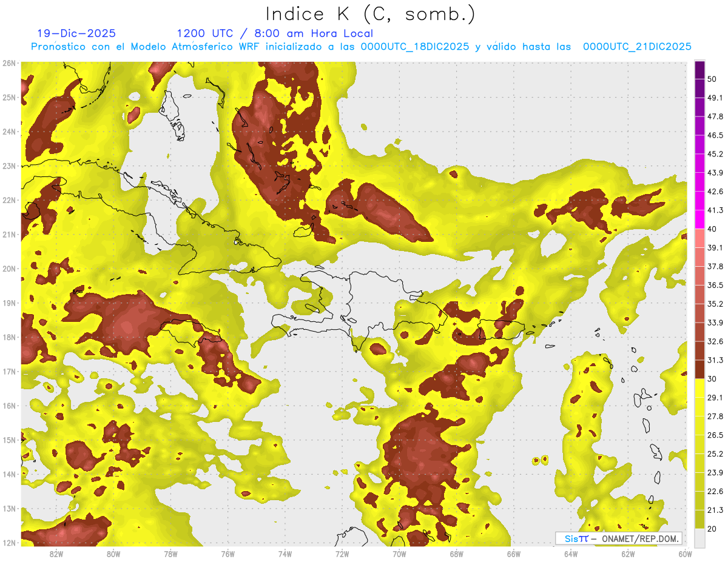The height and width of the screenshot is (562, 728).
Task: Click the colorbar value '46.5'
Action: tap(715, 135)
